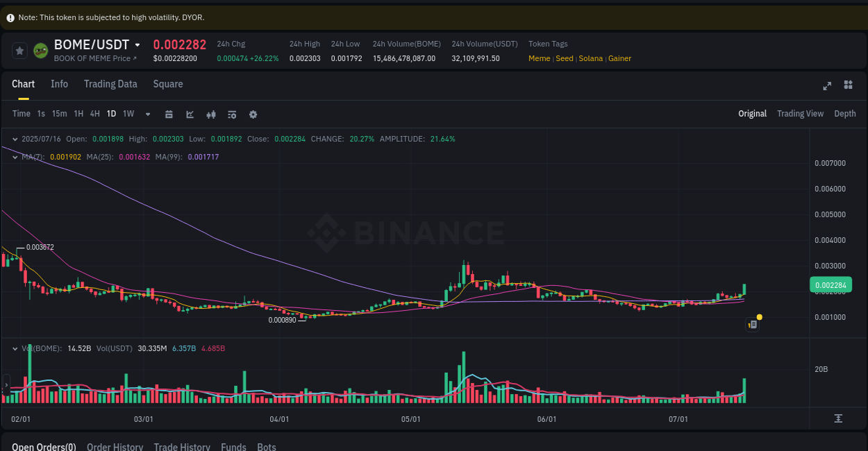
Task: Collapse the MA indicator row
Action: click(14, 157)
